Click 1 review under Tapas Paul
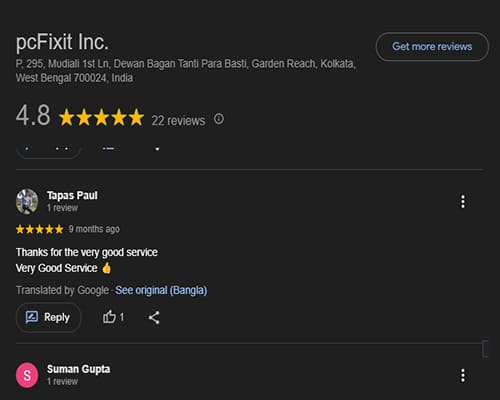Screen dimensions: 500x400 pos(62,208)
